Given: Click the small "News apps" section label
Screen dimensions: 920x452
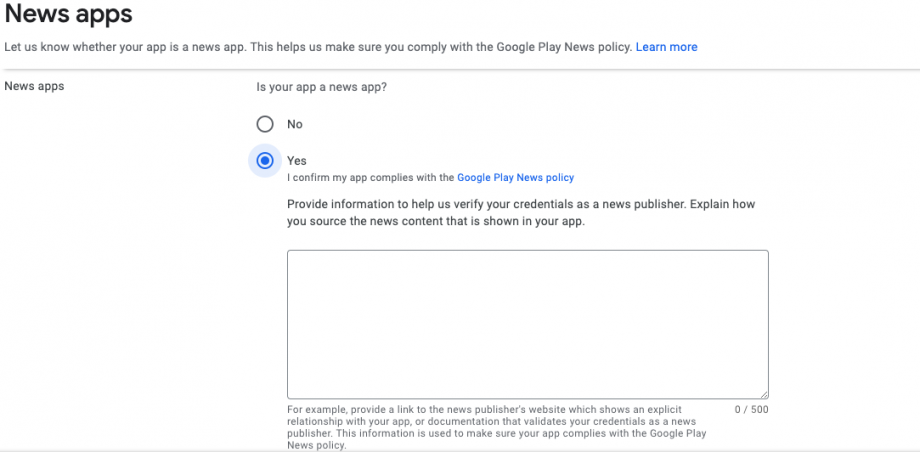Looking at the screenshot, I should tap(34, 86).
